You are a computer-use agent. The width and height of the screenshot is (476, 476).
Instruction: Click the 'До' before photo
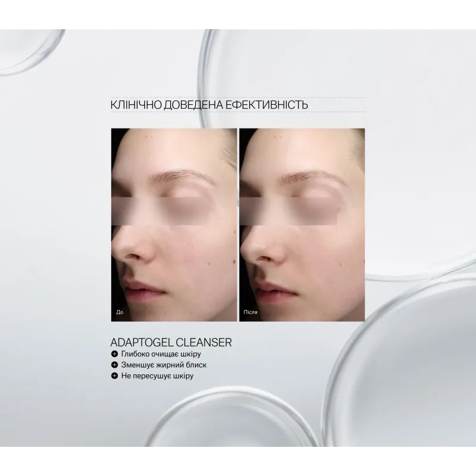[x=174, y=225]
